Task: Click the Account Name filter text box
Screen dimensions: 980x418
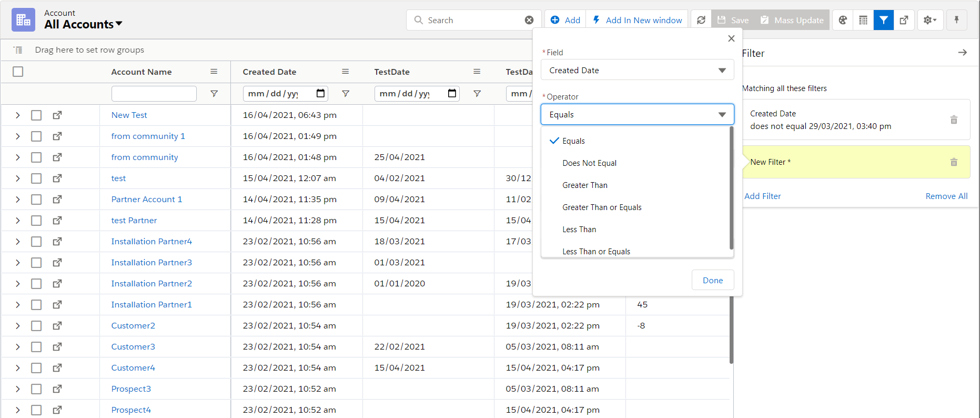Action: [x=154, y=93]
